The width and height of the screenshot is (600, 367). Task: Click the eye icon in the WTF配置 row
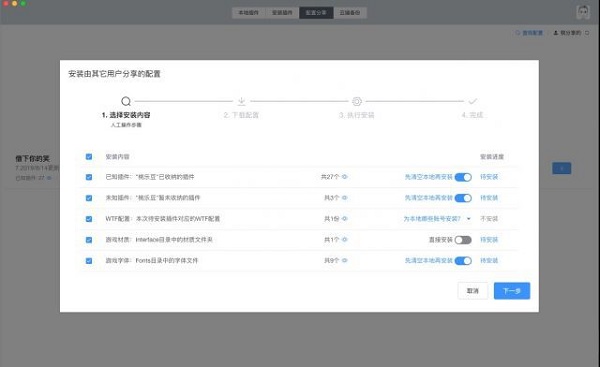[x=345, y=219]
